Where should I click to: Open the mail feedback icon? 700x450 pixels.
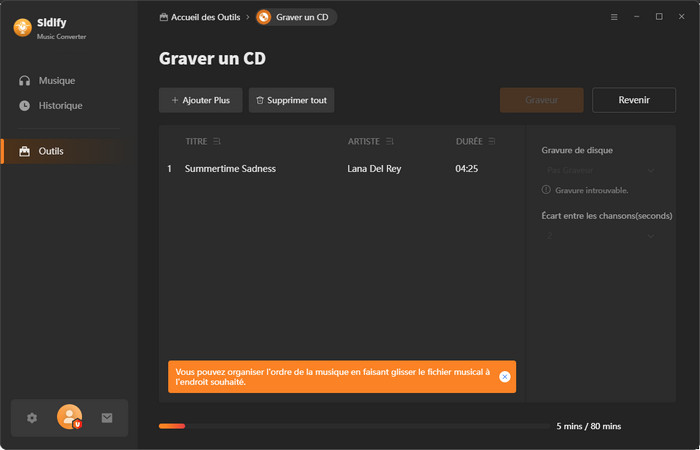point(107,418)
